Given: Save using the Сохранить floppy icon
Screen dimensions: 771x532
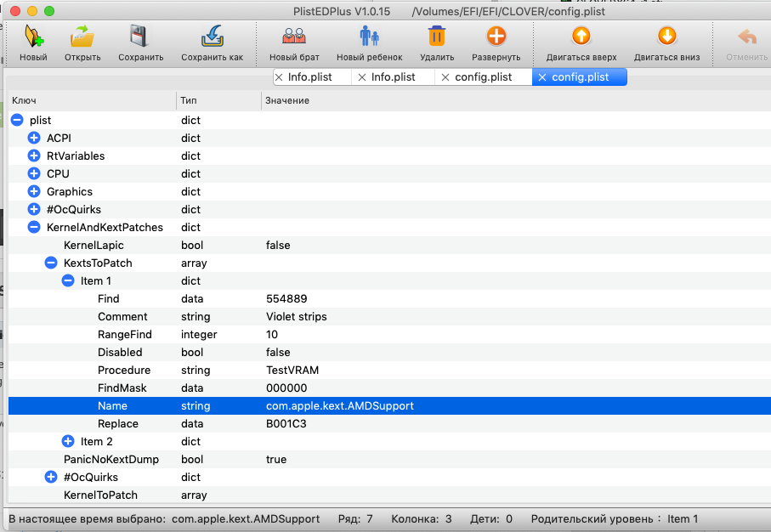Looking at the screenshot, I should click(x=139, y=37).
